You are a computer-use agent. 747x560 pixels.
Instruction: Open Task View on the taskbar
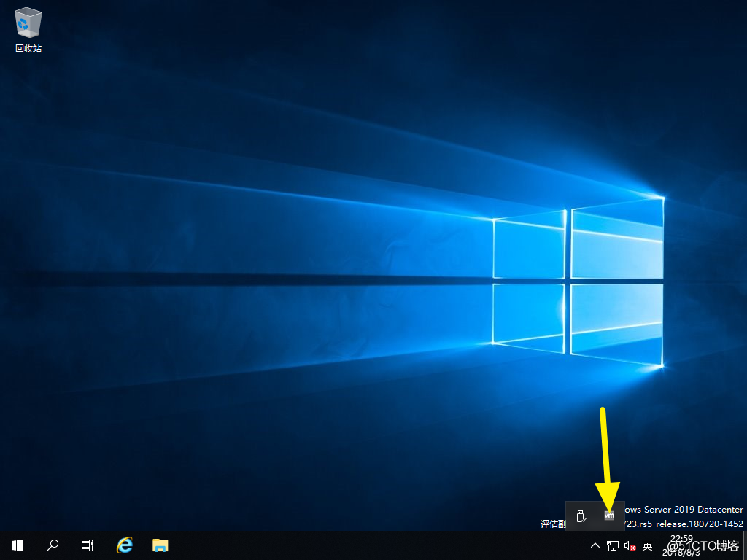88,545
